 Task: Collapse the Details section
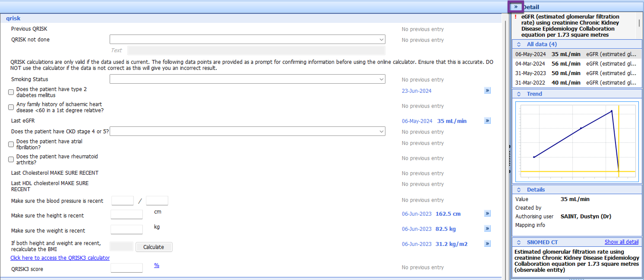click(518, 190)
